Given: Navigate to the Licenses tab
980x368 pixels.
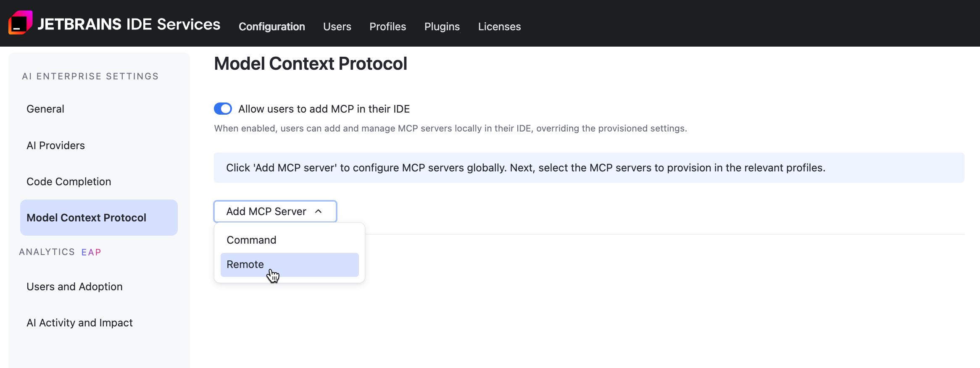Looking at the screenshot, I should 499,26.
